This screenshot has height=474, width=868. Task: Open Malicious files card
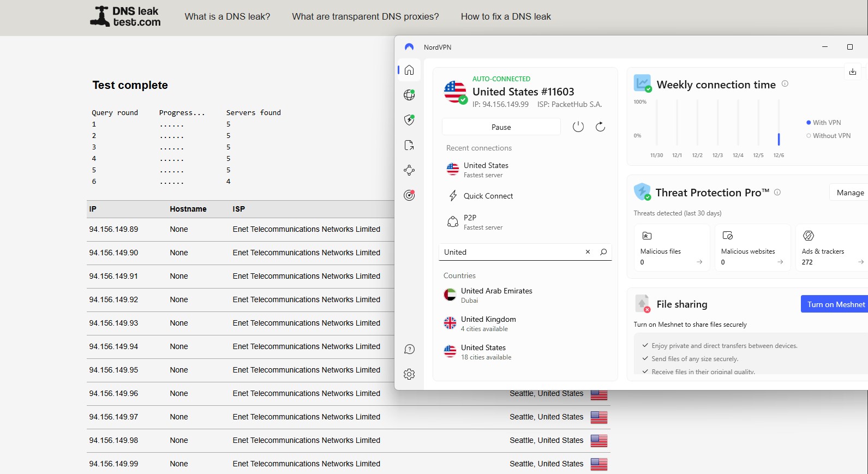(672, 248)
